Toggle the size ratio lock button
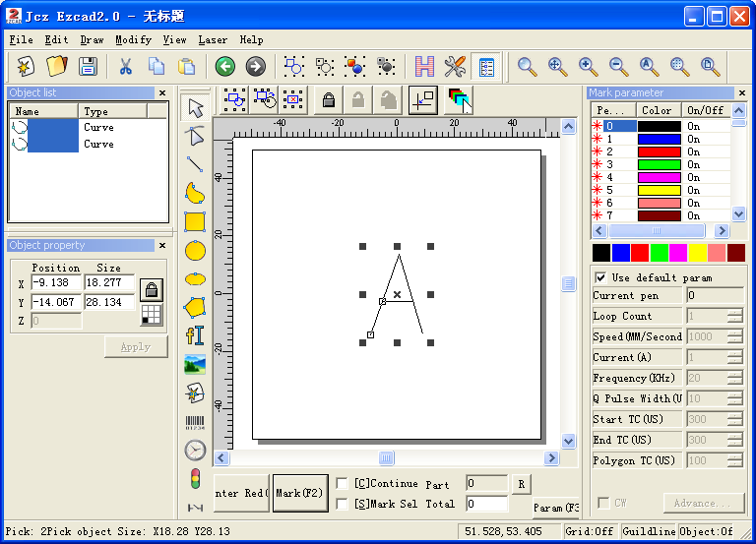Image resolution: width=756 pixels, height=544 pixels. 152,290
